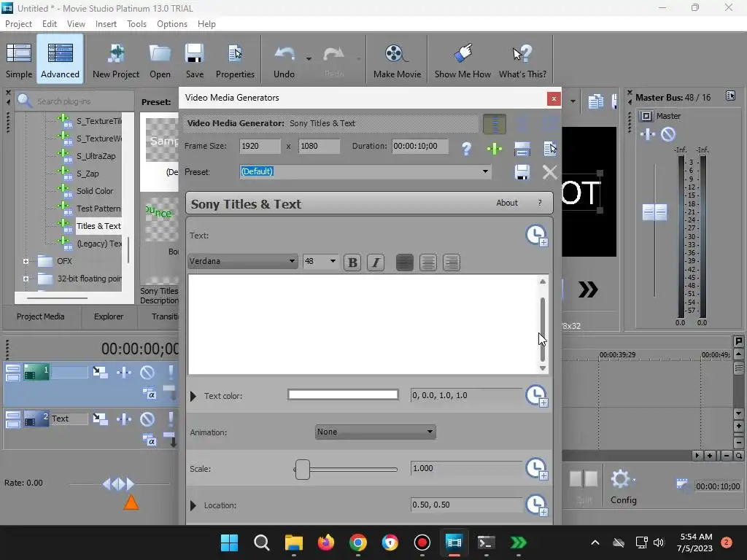Animate Text color clock icon
The width and height of the screenshot is (747, 560).
[536, 396]
